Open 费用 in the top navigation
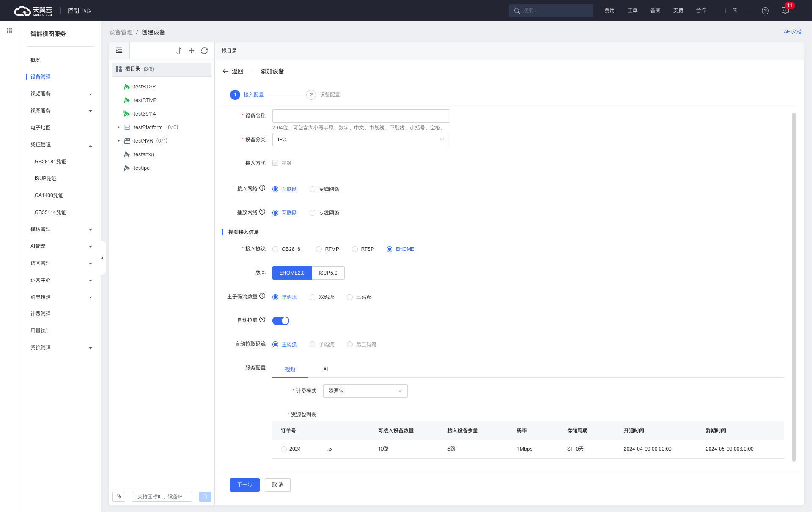 609,11
